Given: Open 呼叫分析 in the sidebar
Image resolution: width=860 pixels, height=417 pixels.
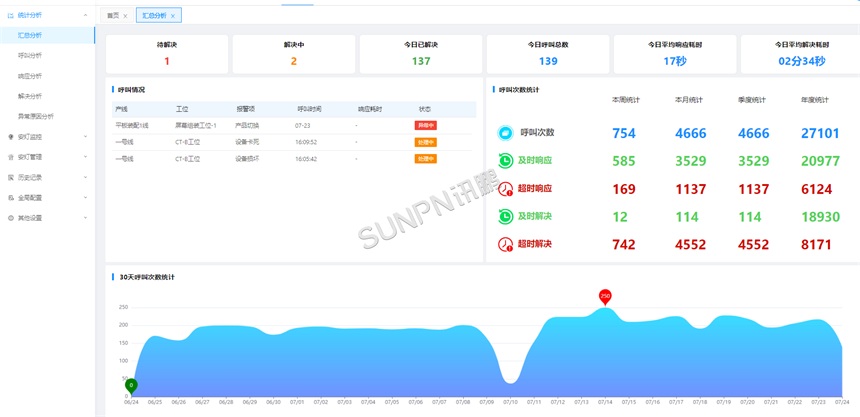Looking at the screenshot, I should [30, 55].
